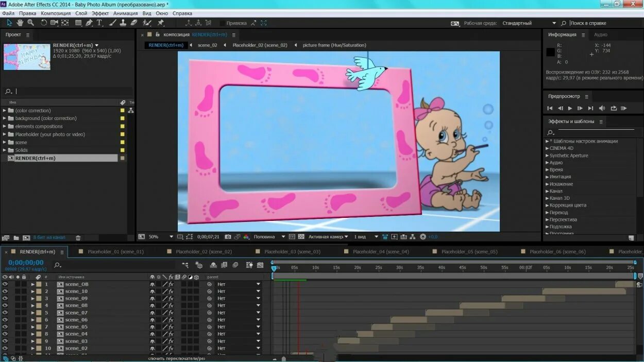644x362 pixels.
Task: Open show channel RGB circles icon
Action: [x=247, y=237]
